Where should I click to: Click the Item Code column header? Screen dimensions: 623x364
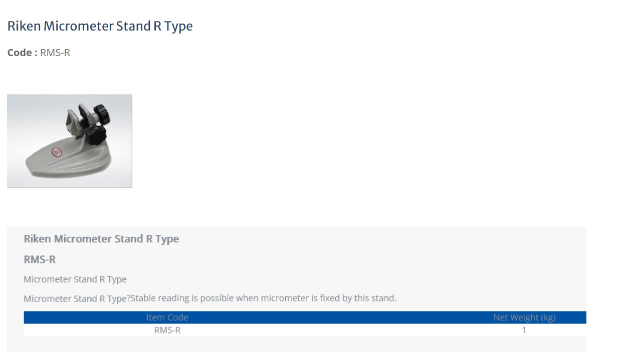pos(167,317)
